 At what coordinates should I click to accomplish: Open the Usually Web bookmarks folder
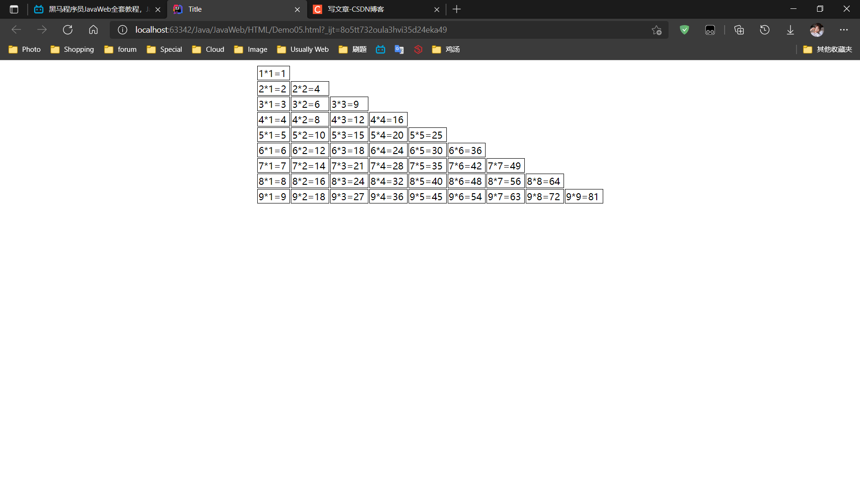coord(303,49)
